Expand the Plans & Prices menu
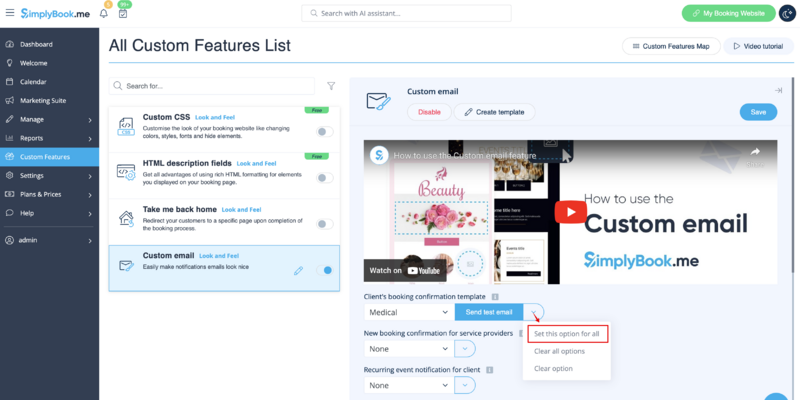Screen dimensions: 800x400 pyautogui.click(x=49, y=194)
